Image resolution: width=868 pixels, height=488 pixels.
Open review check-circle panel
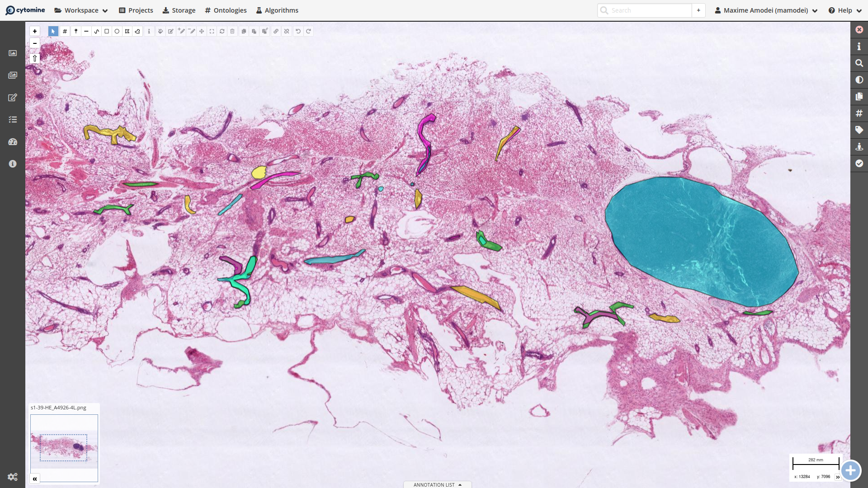pyautogui.click(x=859, y=164)
